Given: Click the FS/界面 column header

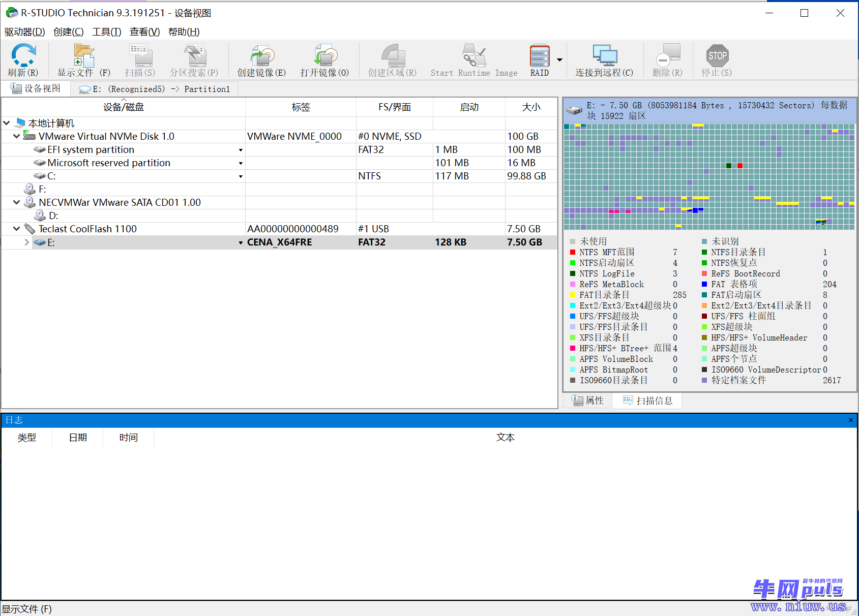Looking at the screenshot, I should tap(395, 107).
